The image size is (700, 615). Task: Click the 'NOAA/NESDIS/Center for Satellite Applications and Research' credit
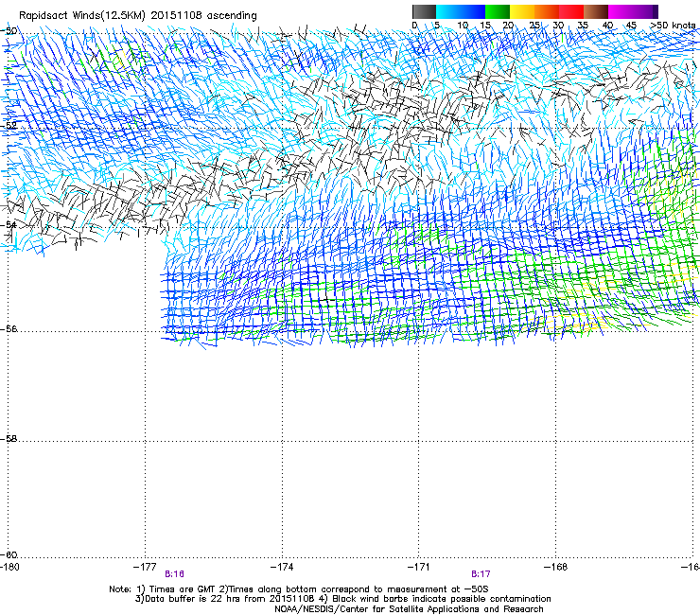click(409, 609)
